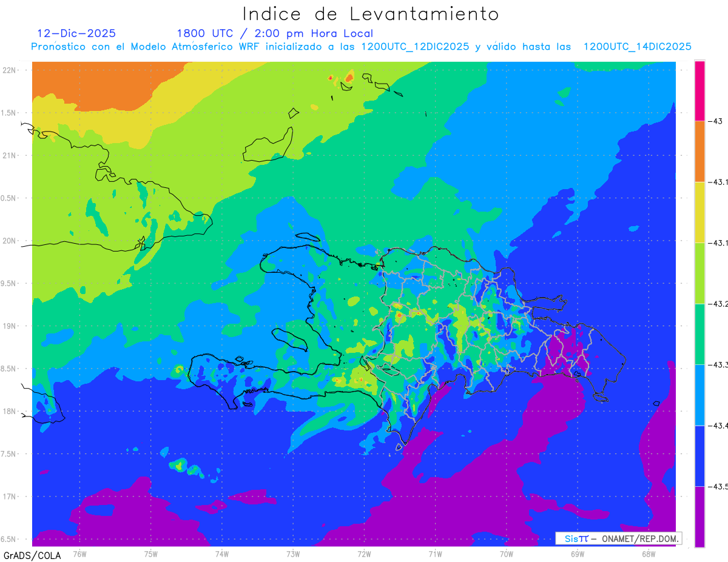Image resolution: width=728 pixels, height=562 pixels.
Task: Click the 'Sisπ - ONAMET/REP.DOM.' logo box
Action: (619, 538)
